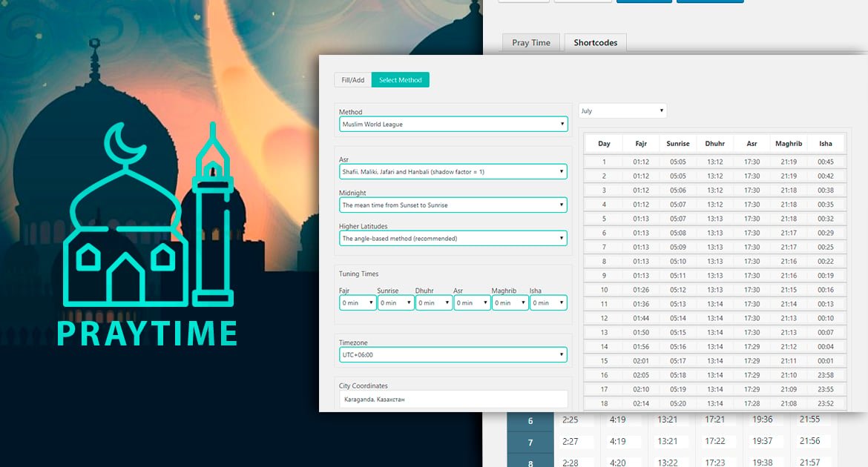Choose a month from the July dropdown
This screenshot has height=467, width=868.
[x=622, y=111]
